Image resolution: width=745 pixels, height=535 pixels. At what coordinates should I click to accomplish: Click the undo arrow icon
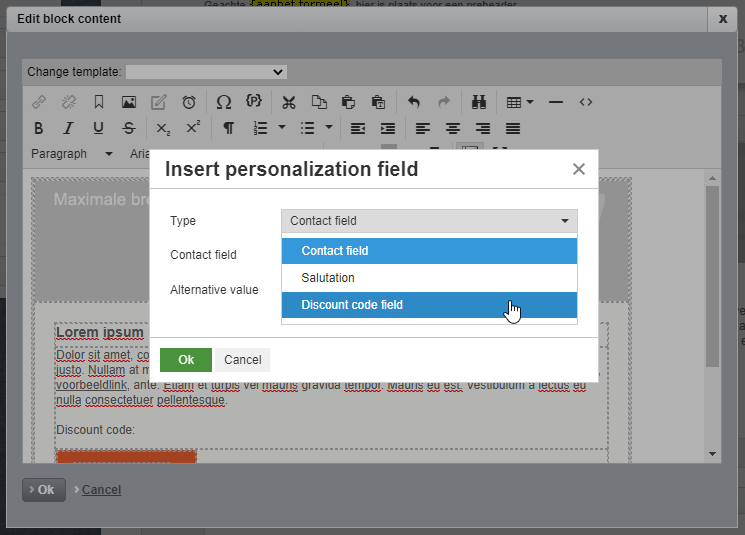pyautogui.click(x=414, y=102)
